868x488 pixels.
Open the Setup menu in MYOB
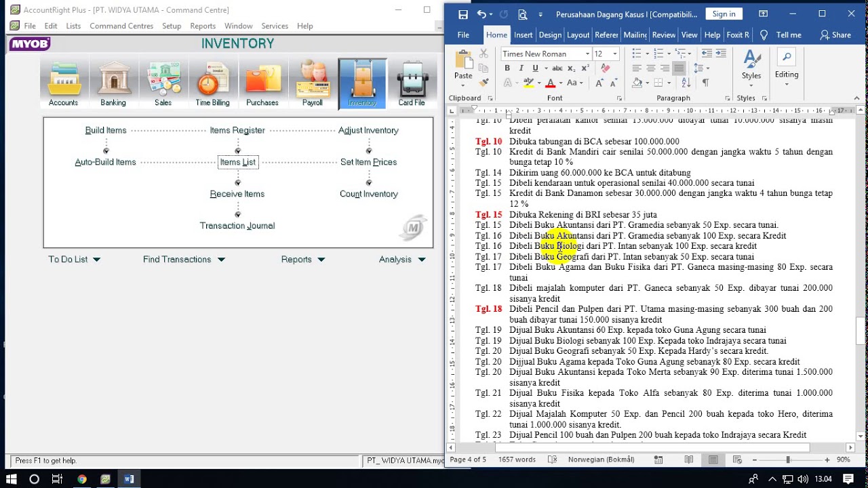172,26
